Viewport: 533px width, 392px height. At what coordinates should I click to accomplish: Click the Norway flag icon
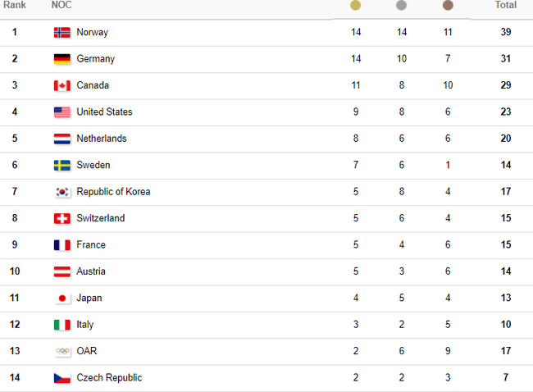point(62,33)
